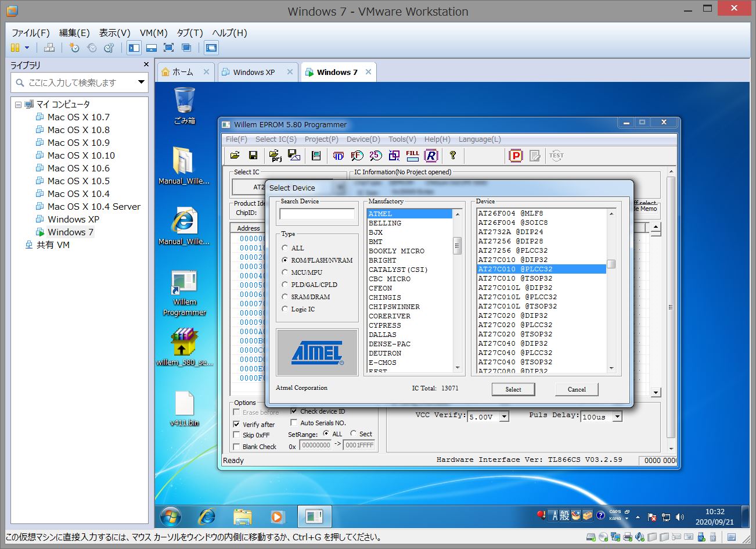The width and height of the screenshot is (756, 549).
Task: Toggle the Auto Serials NO. checkbox
Action: point(294,422)
